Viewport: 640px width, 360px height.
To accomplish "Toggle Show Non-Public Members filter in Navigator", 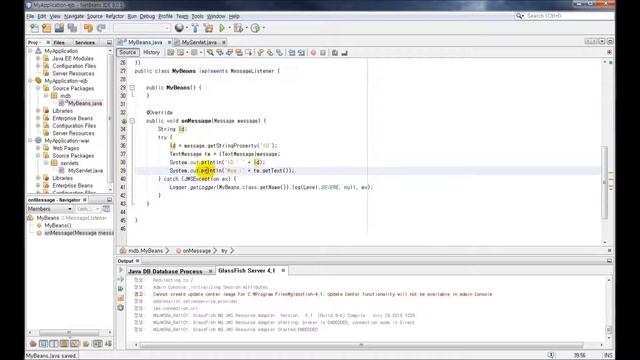I will (64, 344).
